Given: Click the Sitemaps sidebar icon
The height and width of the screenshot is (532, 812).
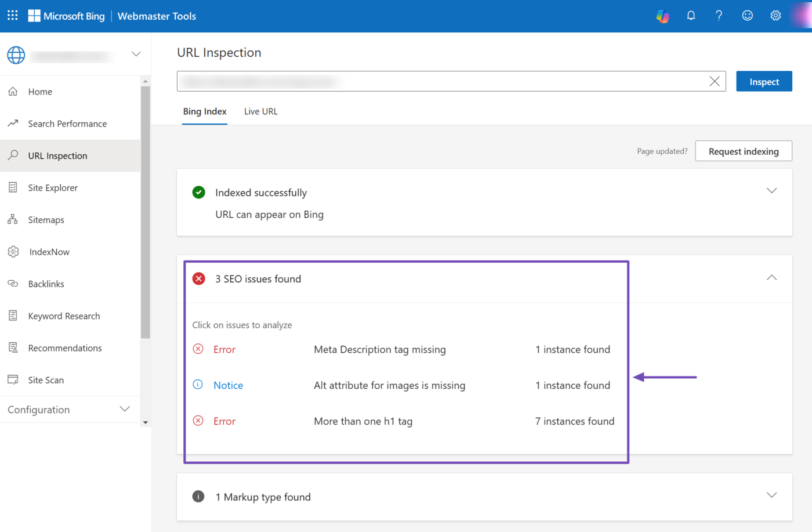Looking at the screenshot, I should pos(13,219).
